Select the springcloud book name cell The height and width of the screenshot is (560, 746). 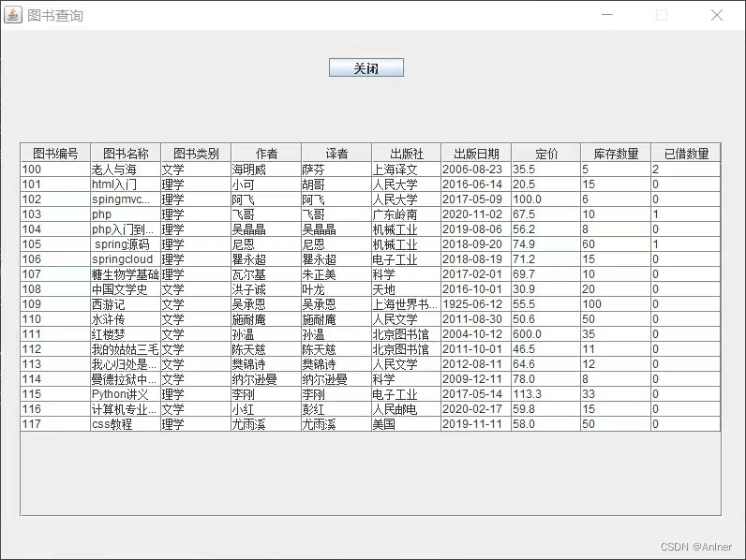point(126,259)
